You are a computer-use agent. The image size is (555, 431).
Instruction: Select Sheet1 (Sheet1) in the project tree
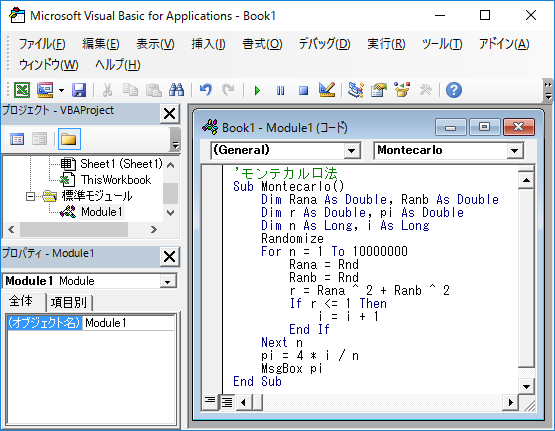[x=121, y=164]
